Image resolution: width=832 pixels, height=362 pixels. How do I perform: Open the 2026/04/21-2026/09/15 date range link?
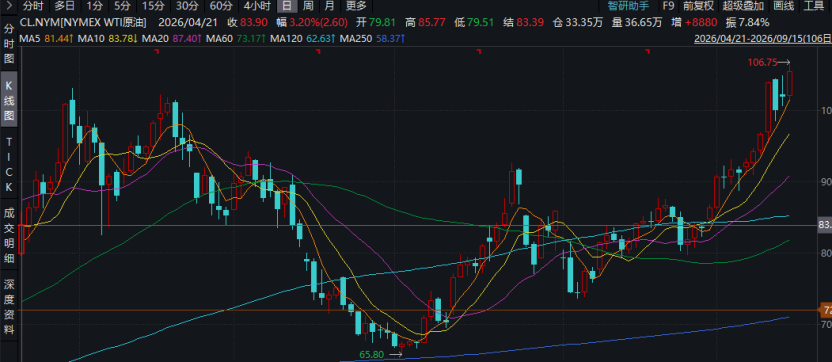tap(763, 39)
